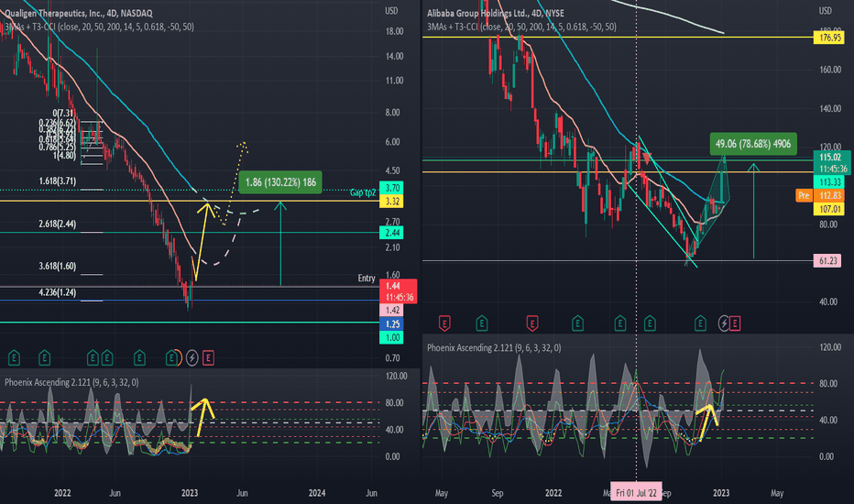Click Fibonacci level label 1.618(3.71)
Screen dimensions: 854x504
coord(58,181)
